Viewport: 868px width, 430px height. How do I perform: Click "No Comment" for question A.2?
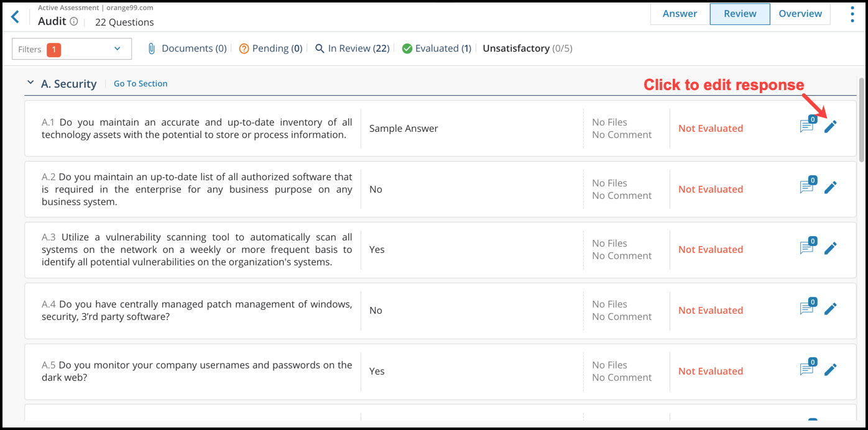tap(622, 196)
